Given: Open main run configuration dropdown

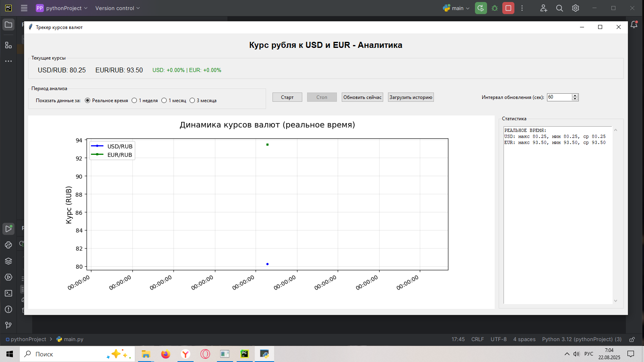Looking at the screenshot, I should [x=456, y=8].
